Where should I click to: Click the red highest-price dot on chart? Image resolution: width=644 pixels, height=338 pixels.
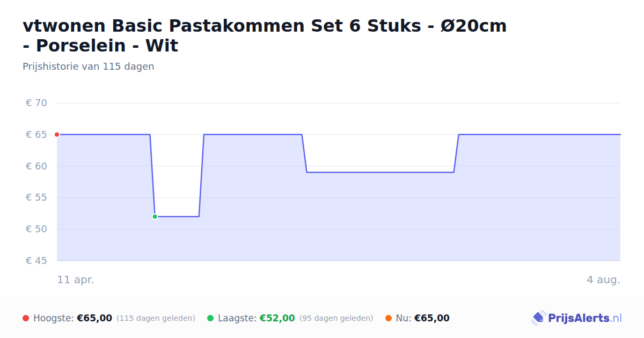pyautogui.click(x=57, y=135)
